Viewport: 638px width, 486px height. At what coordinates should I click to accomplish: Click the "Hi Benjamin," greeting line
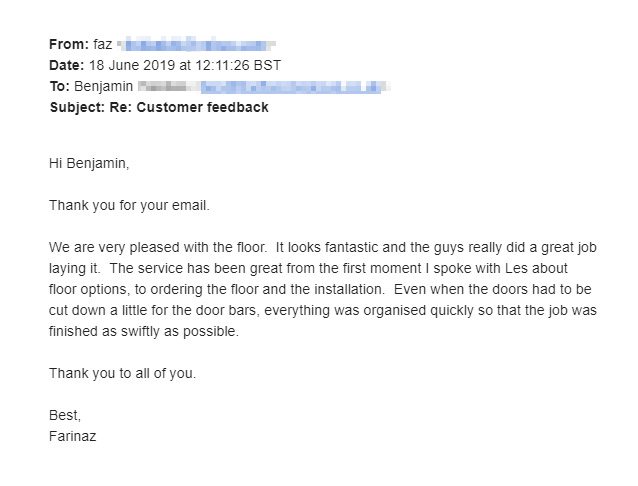pyautogui.click(x=89, y=163)
